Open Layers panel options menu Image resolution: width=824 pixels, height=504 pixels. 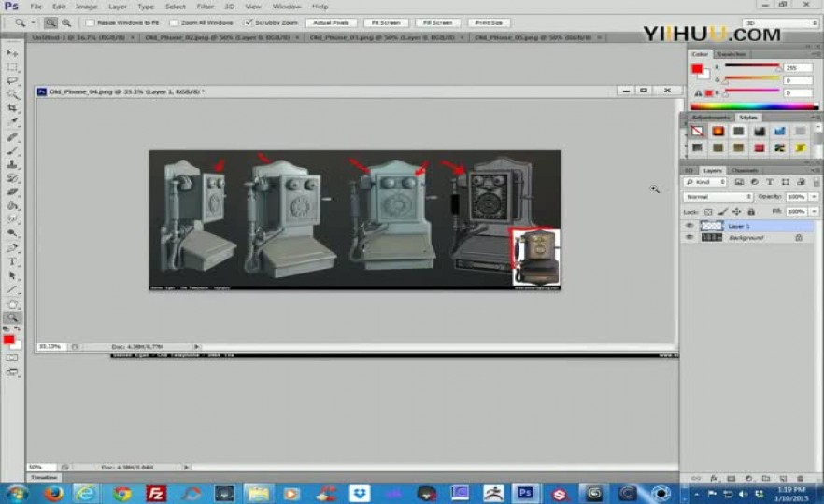[x=816, y=170]
